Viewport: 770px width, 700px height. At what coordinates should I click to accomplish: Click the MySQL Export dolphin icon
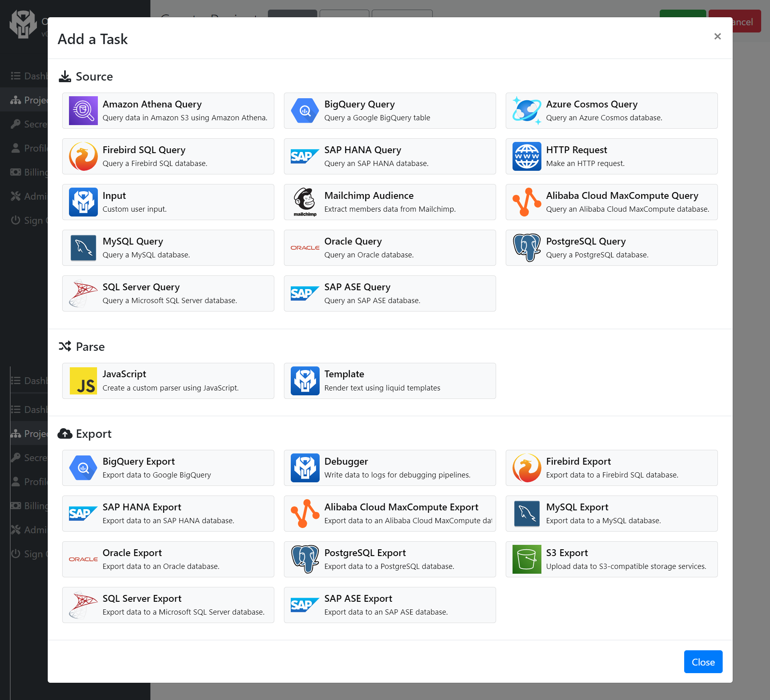tap(527, 514)
